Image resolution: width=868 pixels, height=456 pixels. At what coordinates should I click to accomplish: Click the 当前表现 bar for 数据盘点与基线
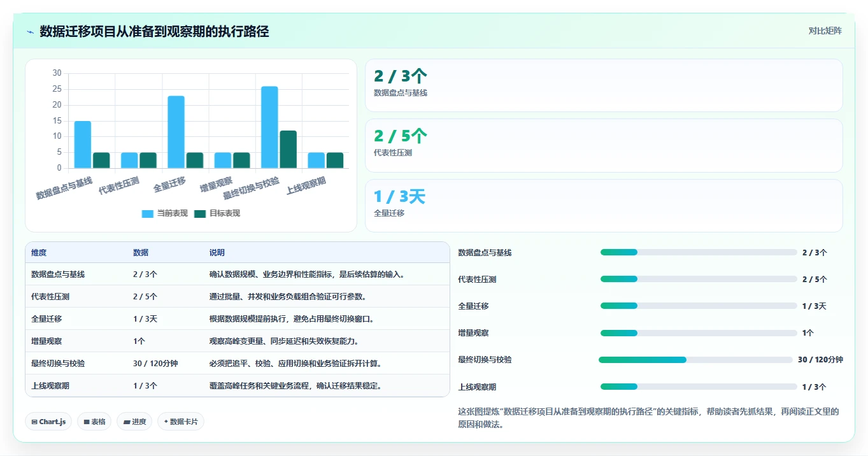pos(83,145)
